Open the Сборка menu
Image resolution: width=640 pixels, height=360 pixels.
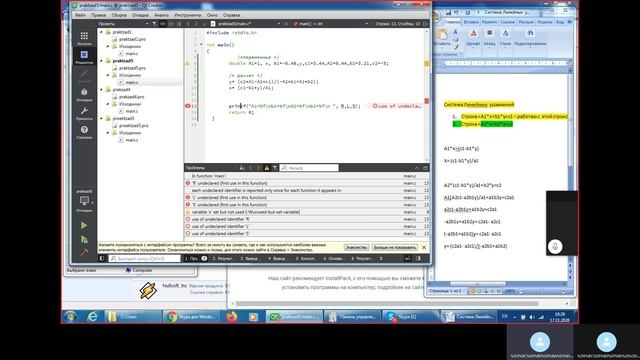(119, 15)
